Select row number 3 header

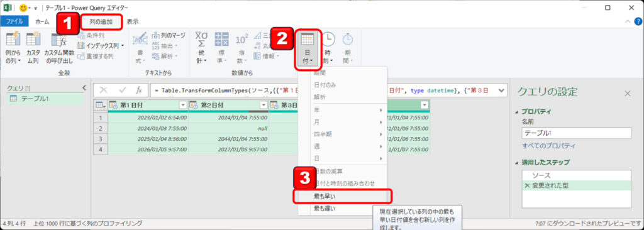[101, 139]
